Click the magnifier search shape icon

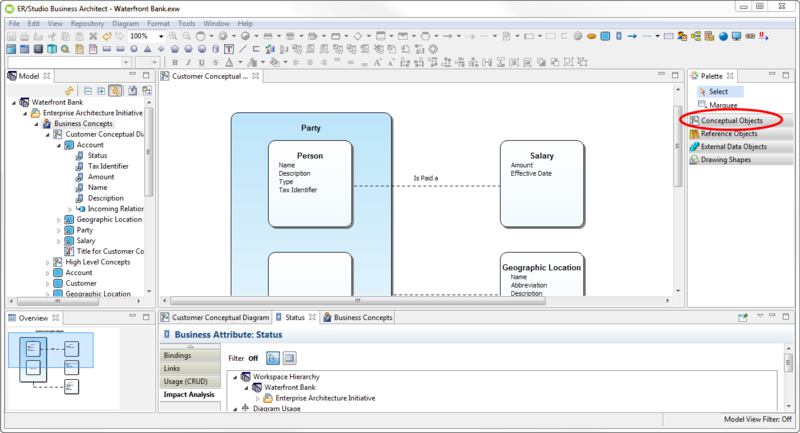[x=65, y=49]
